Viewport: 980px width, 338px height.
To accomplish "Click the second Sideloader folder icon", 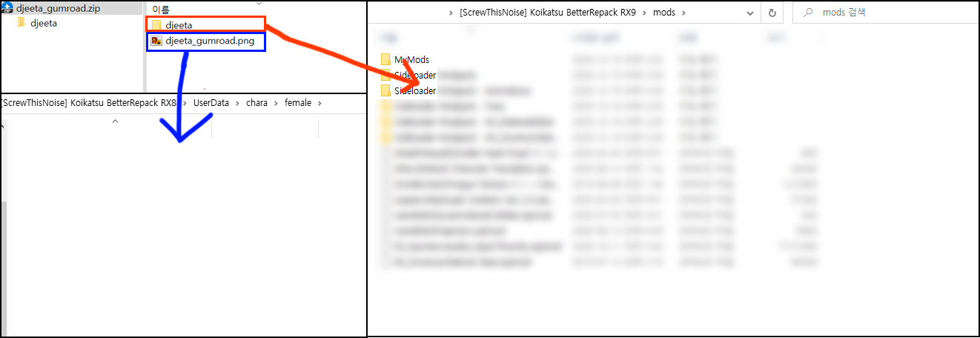I will 385,90.
